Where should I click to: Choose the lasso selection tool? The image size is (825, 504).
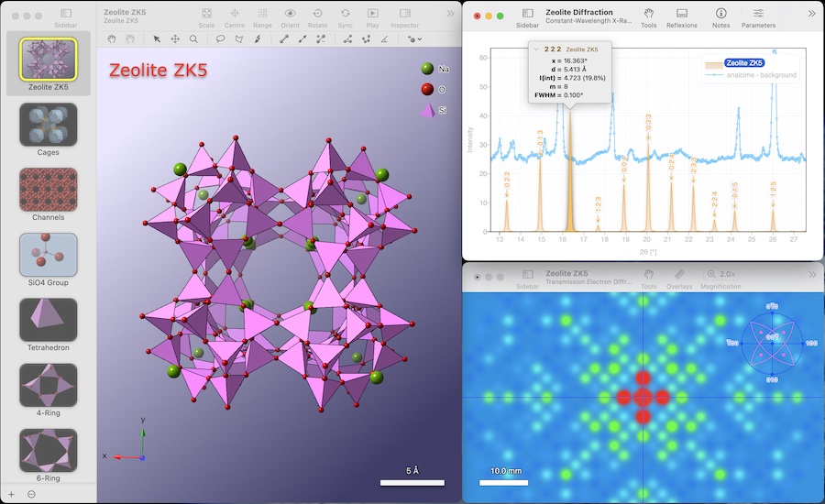point(220,38)
